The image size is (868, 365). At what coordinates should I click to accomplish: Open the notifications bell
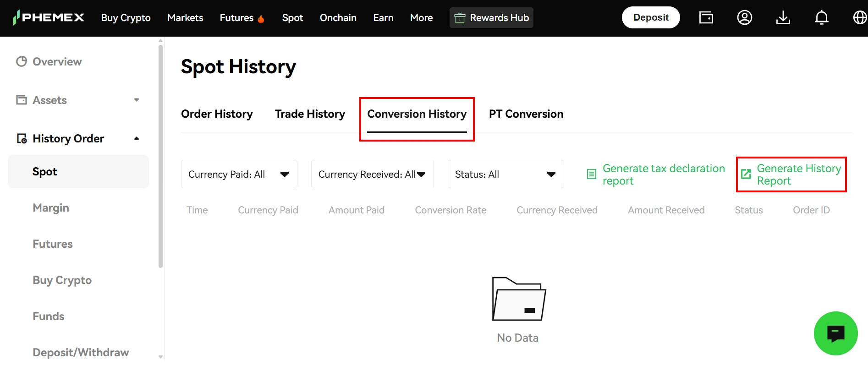[x=822, y=17]
